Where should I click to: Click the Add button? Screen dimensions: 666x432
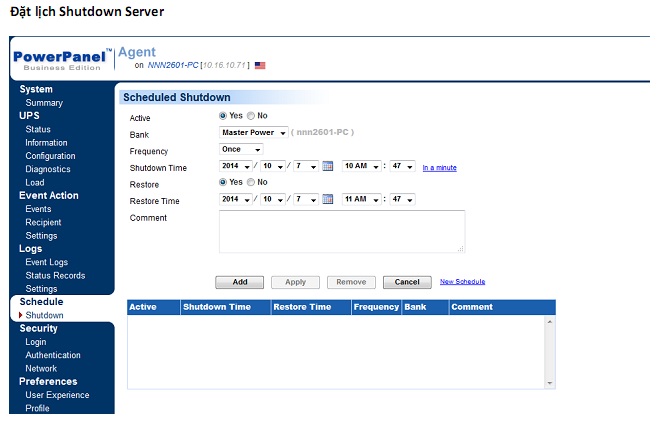tap(239, 282)
